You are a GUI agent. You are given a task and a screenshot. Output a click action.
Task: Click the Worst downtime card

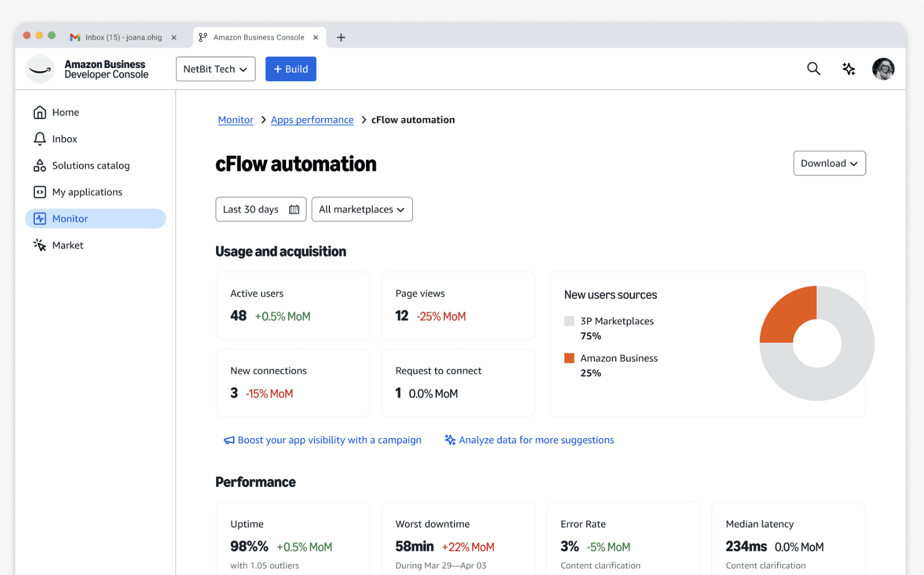click(458, 539)
